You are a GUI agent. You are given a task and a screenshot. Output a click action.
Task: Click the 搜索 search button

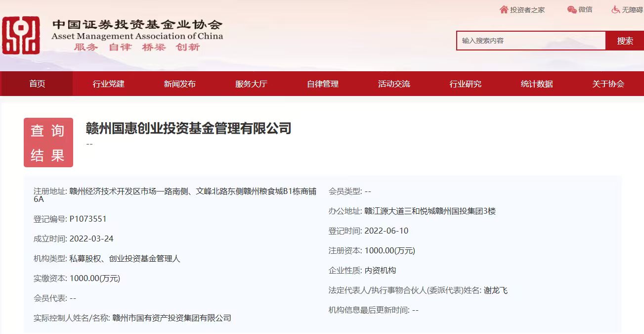624,41
